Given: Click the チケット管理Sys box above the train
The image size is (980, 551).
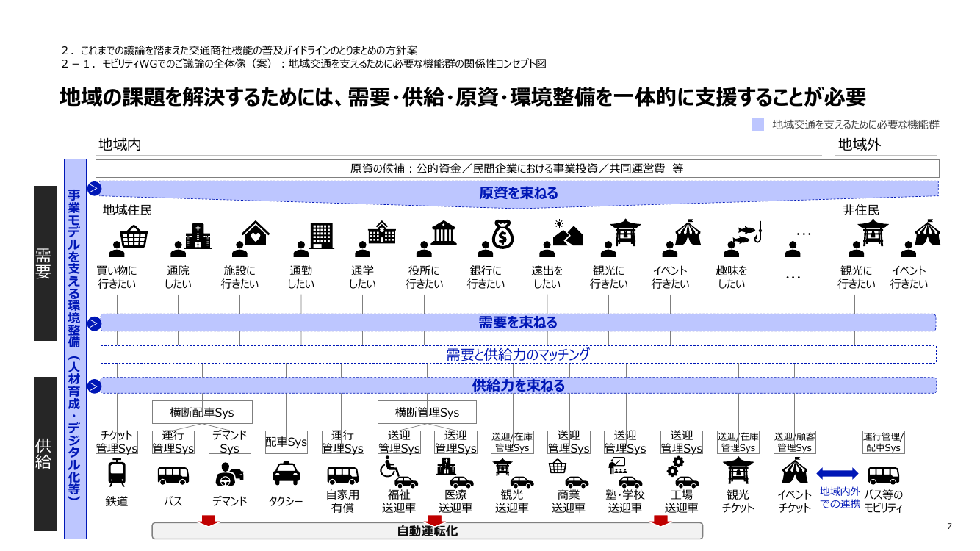Looking at the screenshot, I should click(x=117, y=442).
